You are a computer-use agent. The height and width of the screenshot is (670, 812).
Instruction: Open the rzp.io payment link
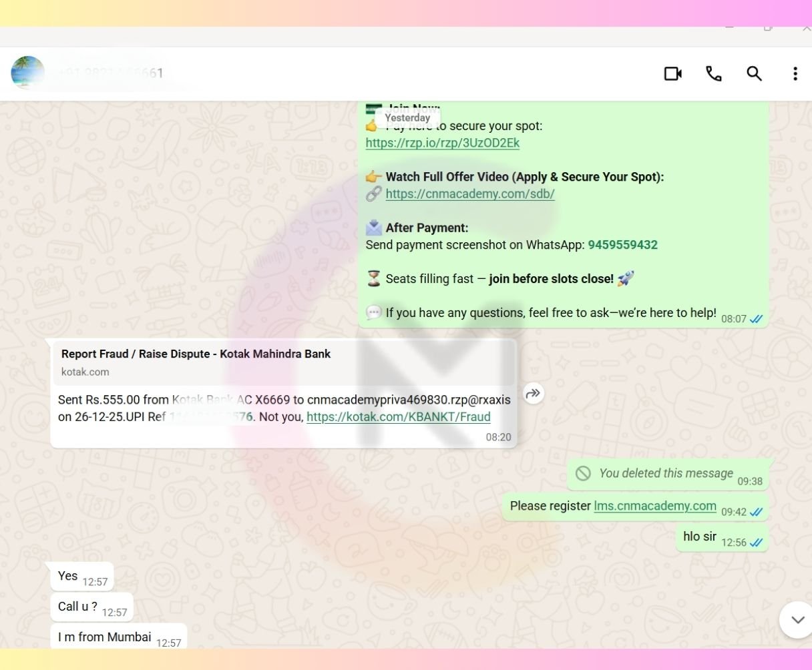click(442, 143)
